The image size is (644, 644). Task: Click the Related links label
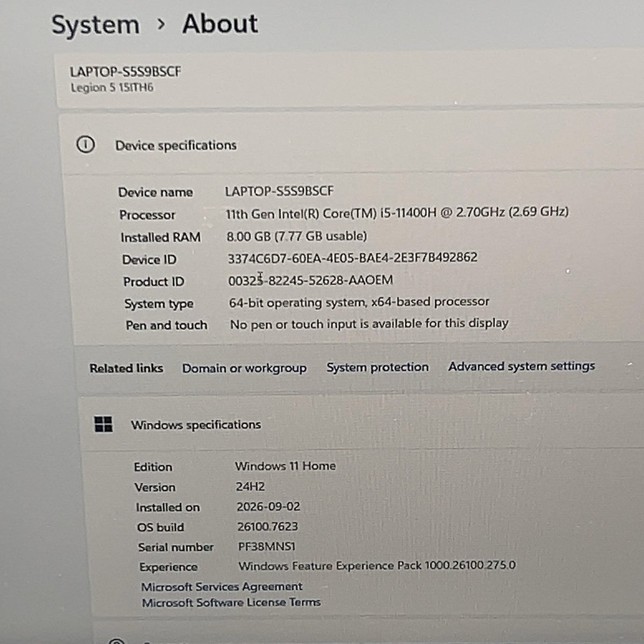point(126,368)
